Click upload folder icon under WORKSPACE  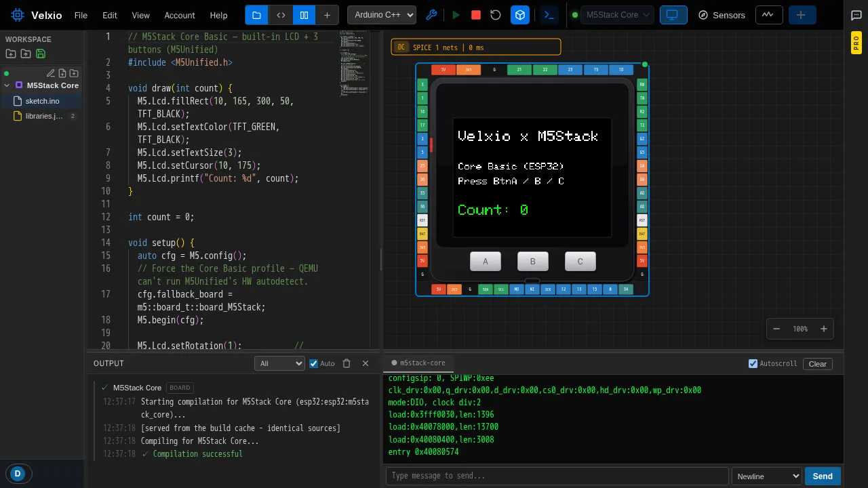tap(26, 54)
